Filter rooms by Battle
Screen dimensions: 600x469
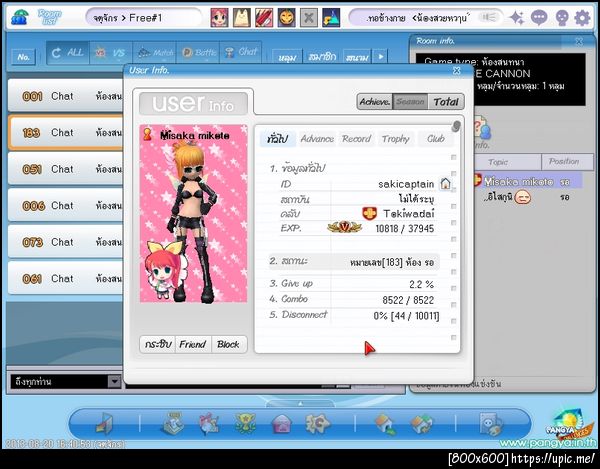pos(198,53)
